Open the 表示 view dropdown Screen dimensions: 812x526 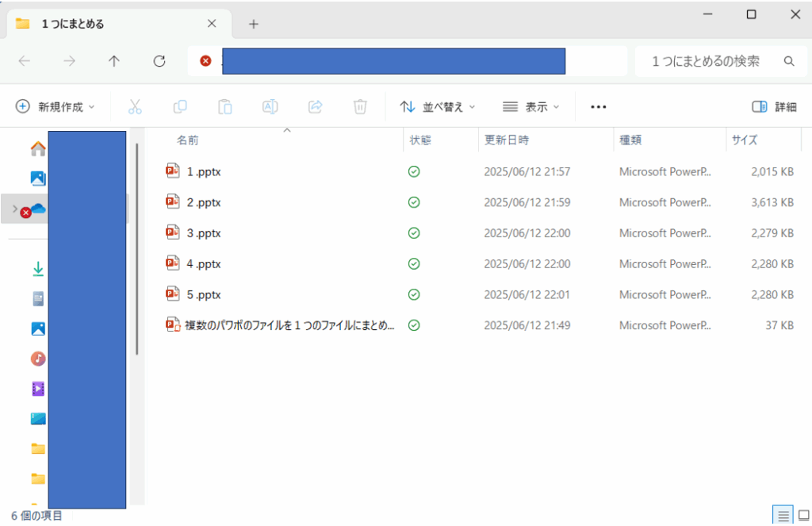(530, 106)
